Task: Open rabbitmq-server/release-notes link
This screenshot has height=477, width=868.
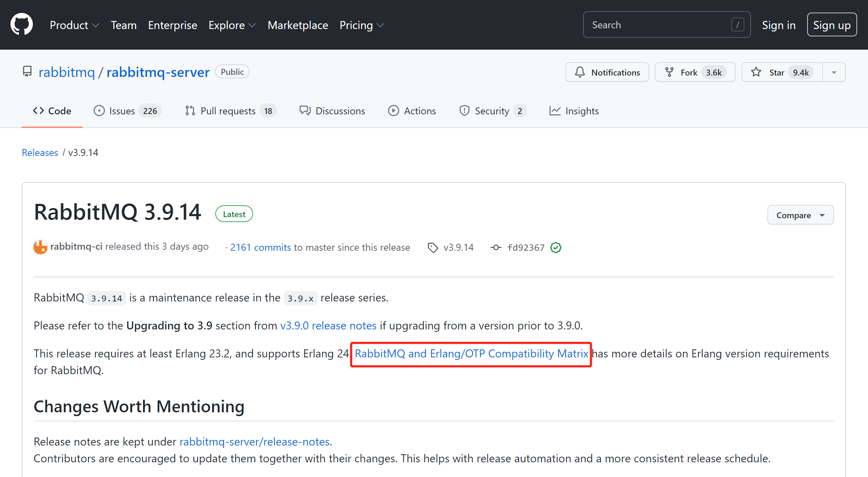Action: coord(254,442)
